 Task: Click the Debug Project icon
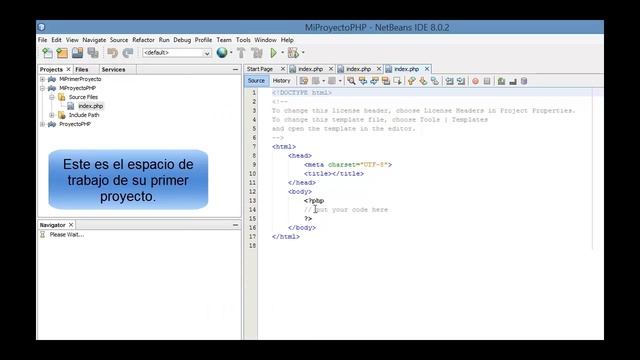pyautogui.click(x=293, y=53)
